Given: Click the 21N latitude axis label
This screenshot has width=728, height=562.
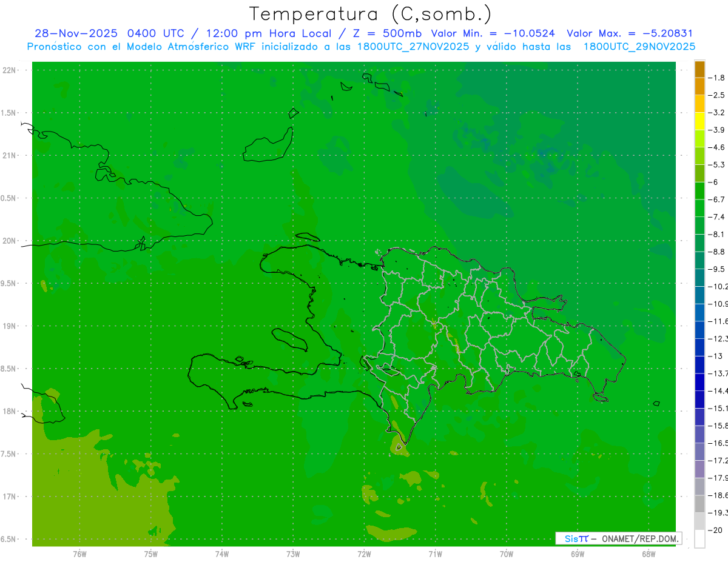Looking at the screenshot, I should (8, 156).
